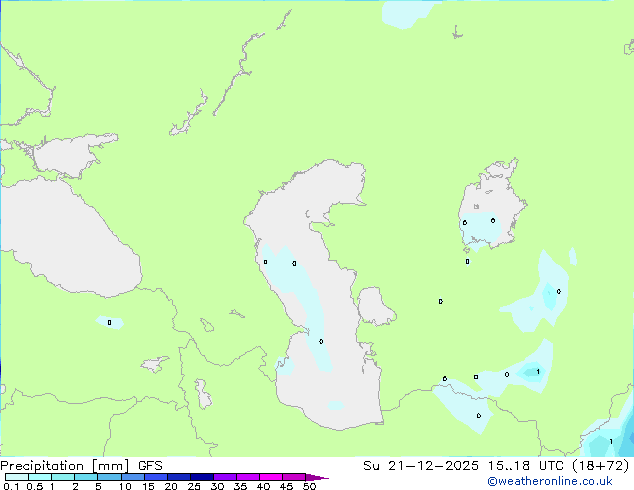Screen dimensions: 634x490
Task: Click the 30–35 mm purple legend box
Action: point(225,477)
